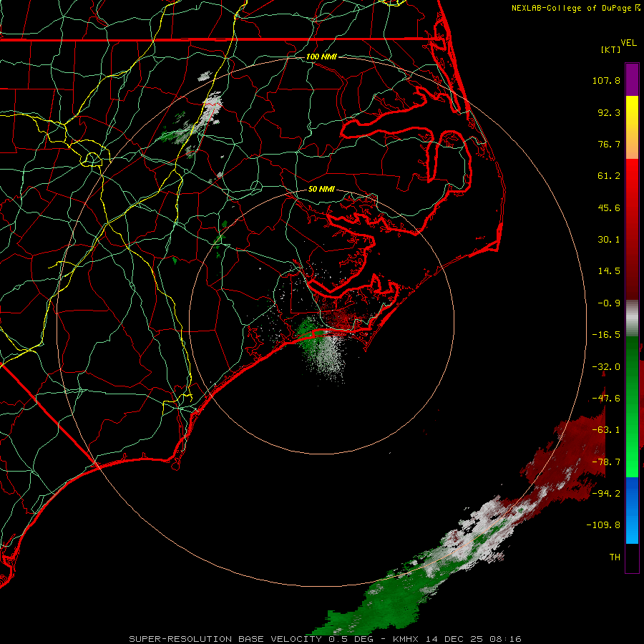Image resolution: width=644 pixels, height=644 pixels.
Task: Click the -78.7 velocity scale value
Action: [606, 462]
